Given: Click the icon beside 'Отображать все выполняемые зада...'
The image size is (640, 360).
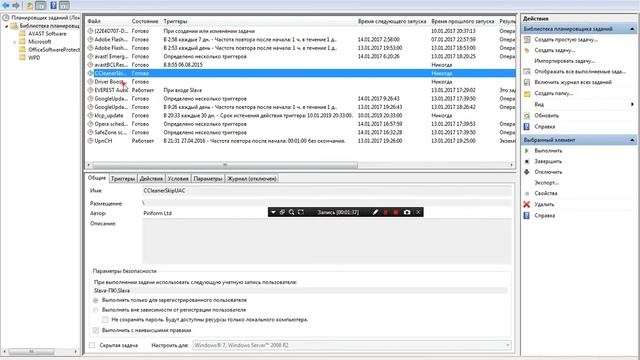Looking at the screenshot, I should point(527,71).
